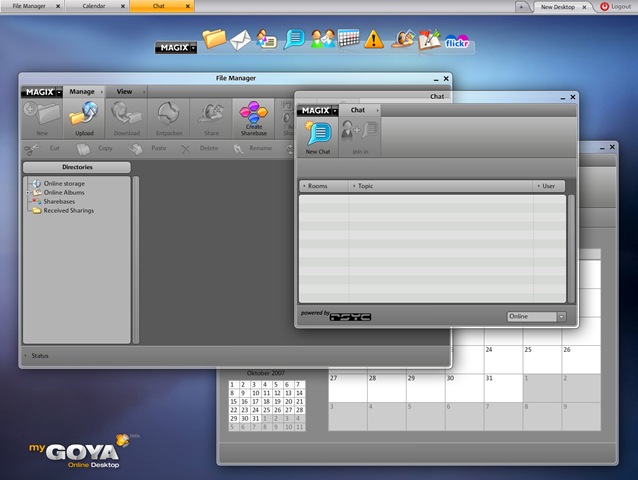Open the Online status dropdown
This screenshot has height=480, width=638.
536,316
